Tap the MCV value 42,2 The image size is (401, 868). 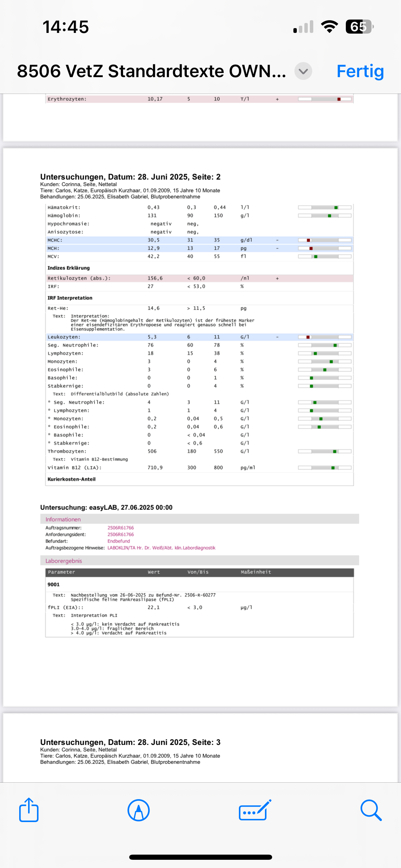[x=154, y=256]
